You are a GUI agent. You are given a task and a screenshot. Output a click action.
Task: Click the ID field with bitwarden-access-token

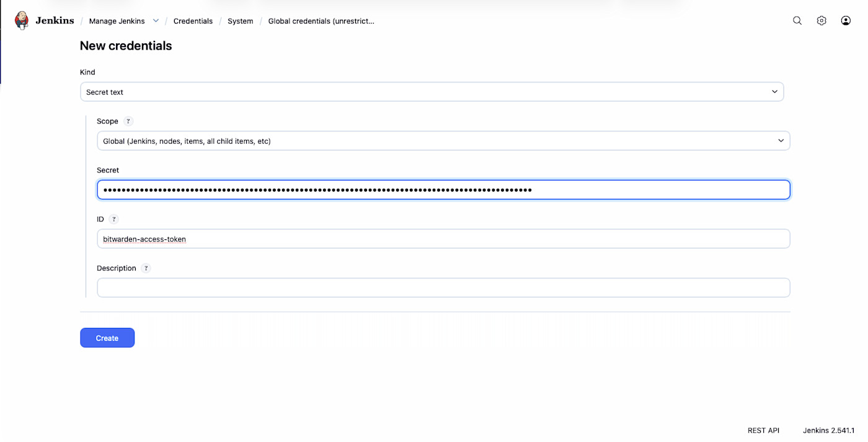443,239
